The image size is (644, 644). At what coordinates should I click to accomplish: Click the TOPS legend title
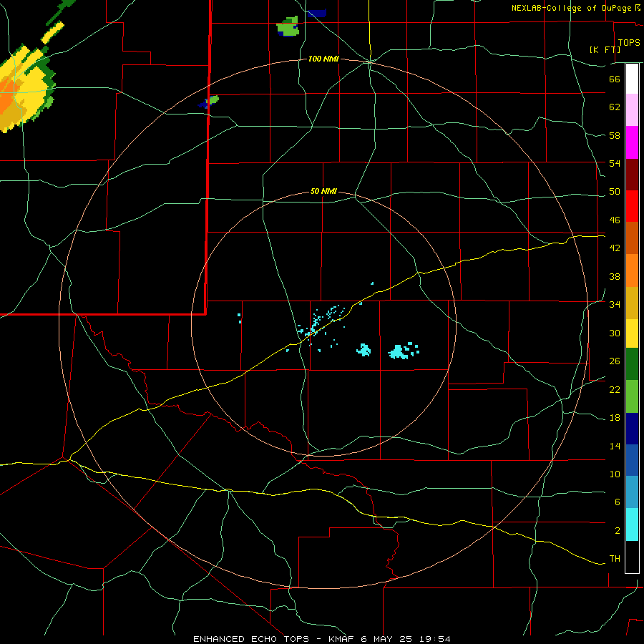tap(629, 43)
